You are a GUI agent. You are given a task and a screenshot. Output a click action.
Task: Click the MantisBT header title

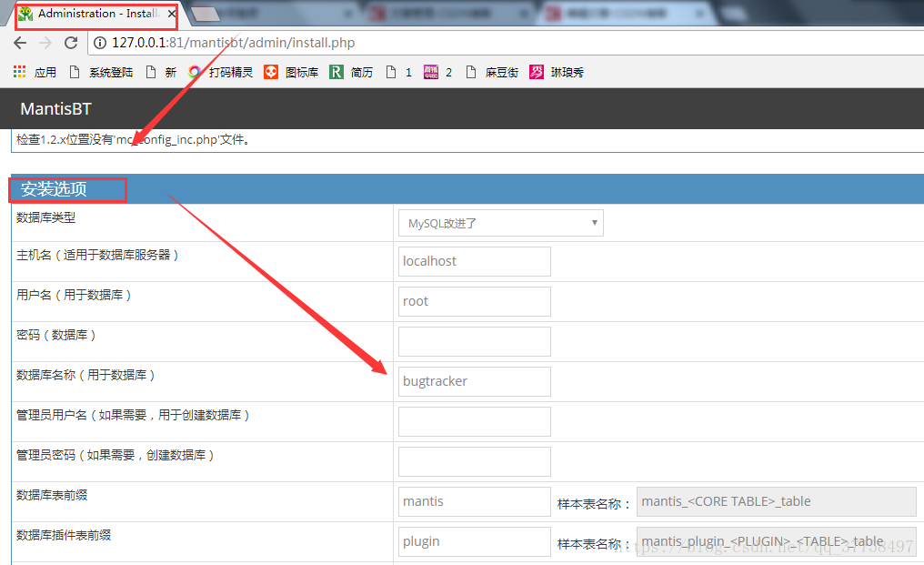56,108
